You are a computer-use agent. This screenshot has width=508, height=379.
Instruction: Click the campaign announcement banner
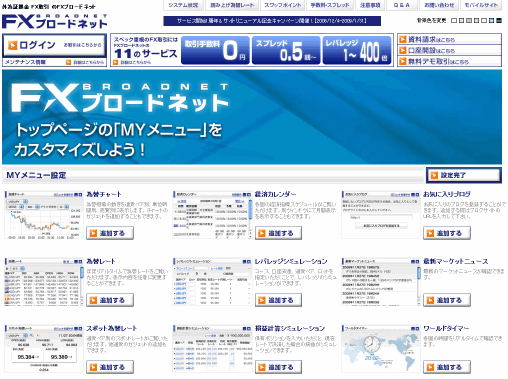coord(272,21)
